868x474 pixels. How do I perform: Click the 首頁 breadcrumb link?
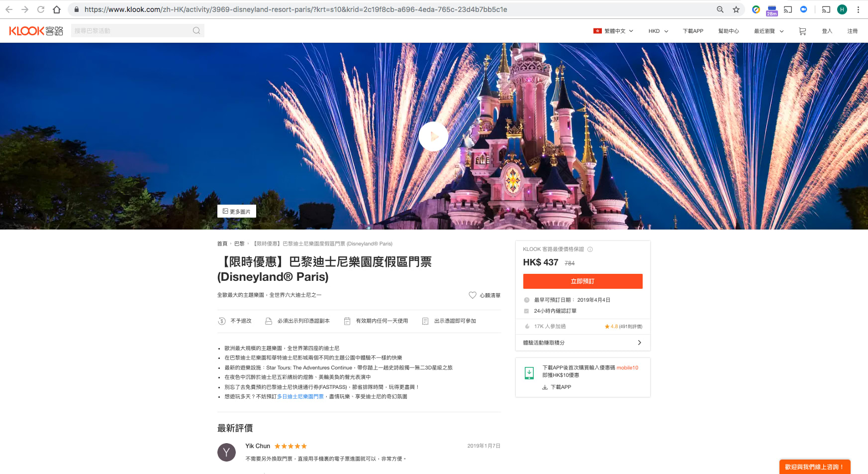pos(222,244)
